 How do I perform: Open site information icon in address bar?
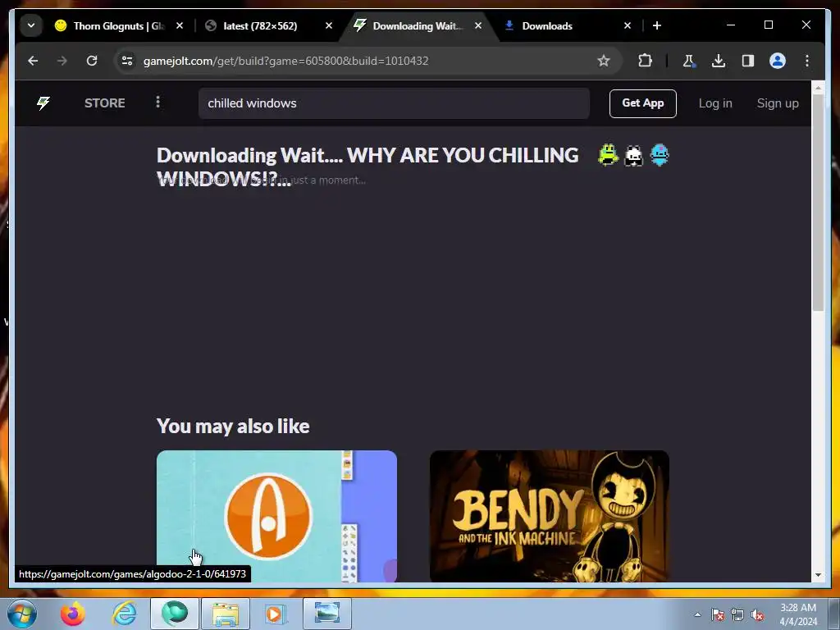(x=127, y=61)
